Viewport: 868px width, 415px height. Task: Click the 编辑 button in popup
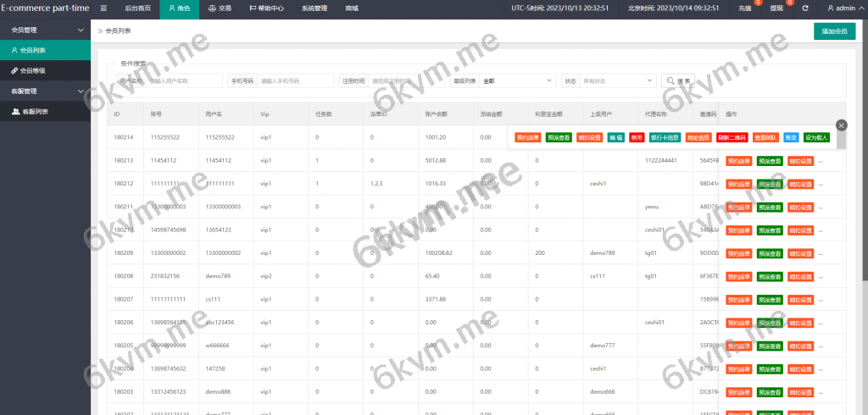[x=615, y=137]
